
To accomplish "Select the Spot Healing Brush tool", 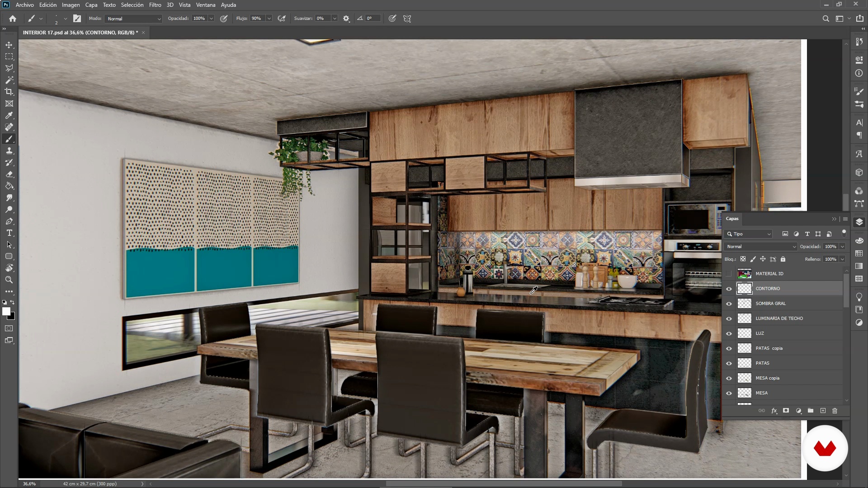I will (x=9, y=127).
